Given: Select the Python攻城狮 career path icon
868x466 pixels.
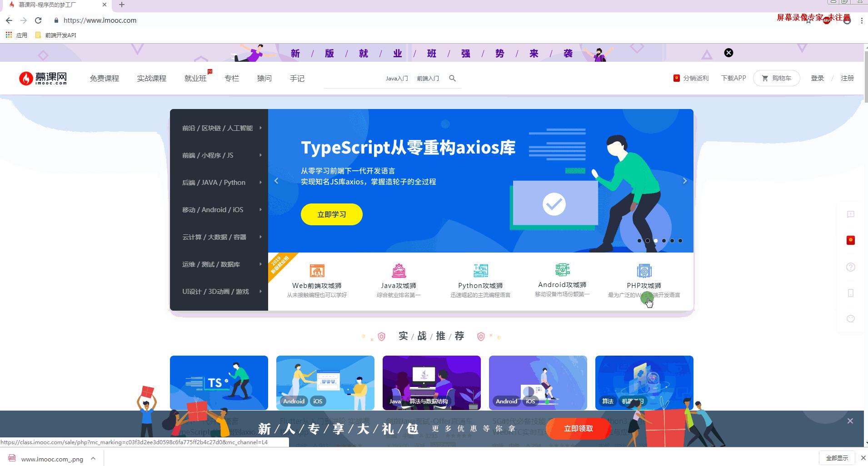Looking at the screenshot, I should [x=480, y=270].
